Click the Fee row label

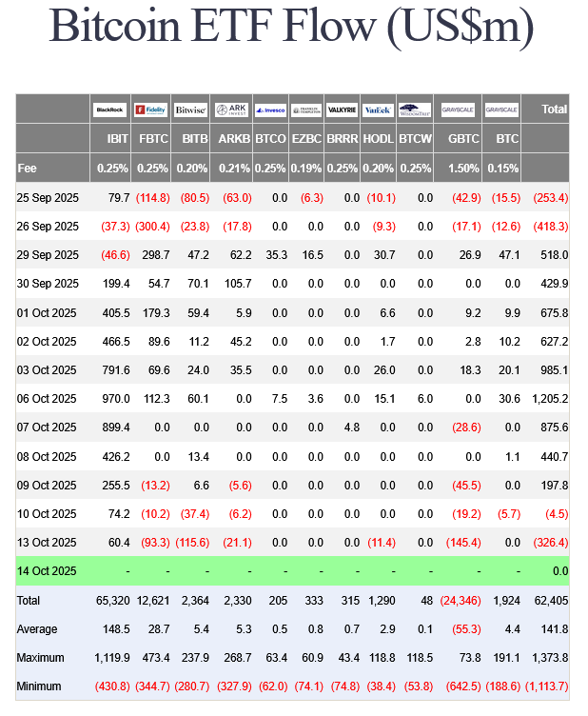click(28, 169)
